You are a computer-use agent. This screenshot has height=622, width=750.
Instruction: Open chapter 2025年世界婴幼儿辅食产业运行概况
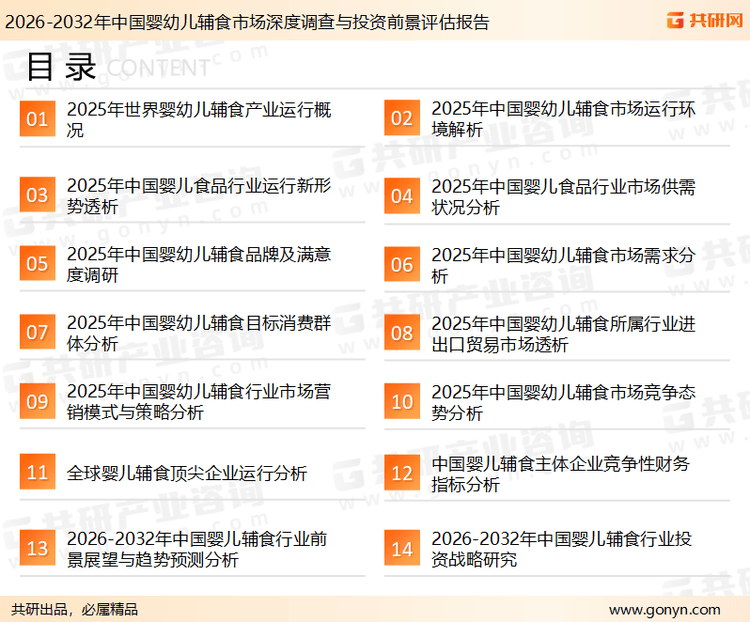198,119
